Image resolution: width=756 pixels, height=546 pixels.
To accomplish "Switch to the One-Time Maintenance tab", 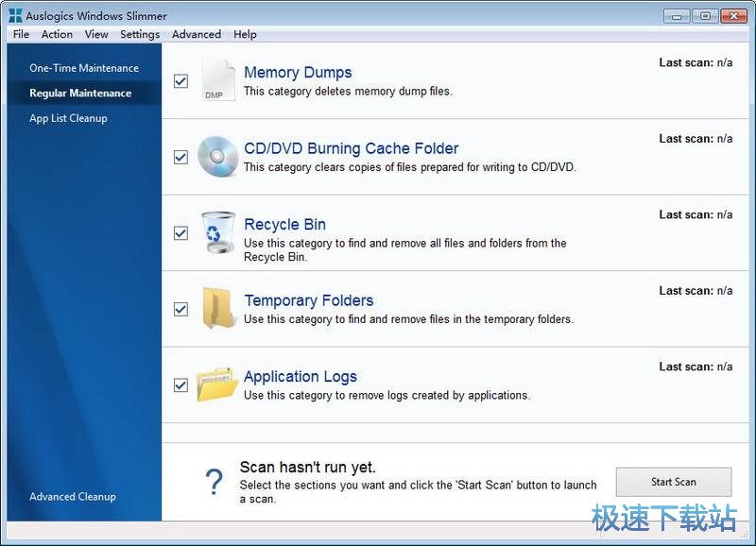I will 83,67.
